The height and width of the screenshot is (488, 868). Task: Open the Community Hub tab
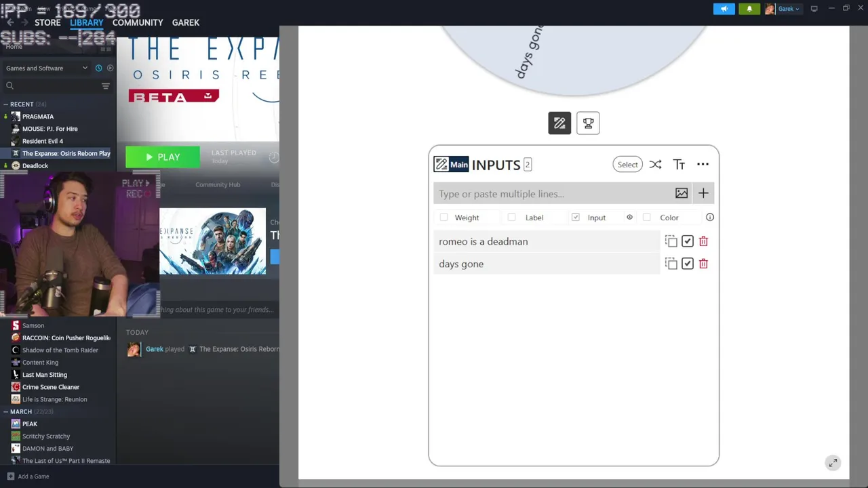[x=218, y=184]
